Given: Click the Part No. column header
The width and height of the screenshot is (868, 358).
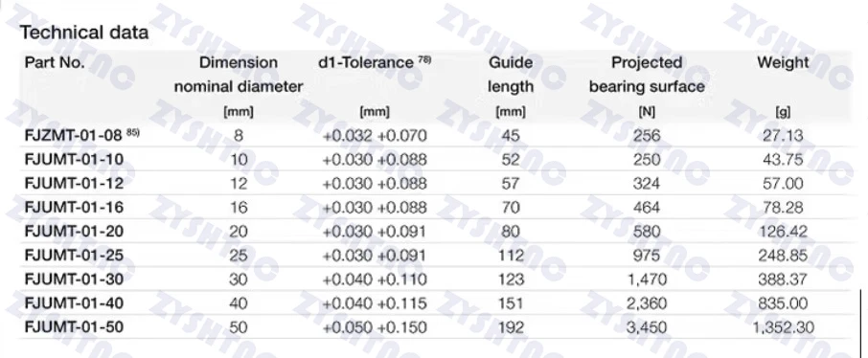Looking at the screenshot, I should pyautogui.click(x=55, y=62).
